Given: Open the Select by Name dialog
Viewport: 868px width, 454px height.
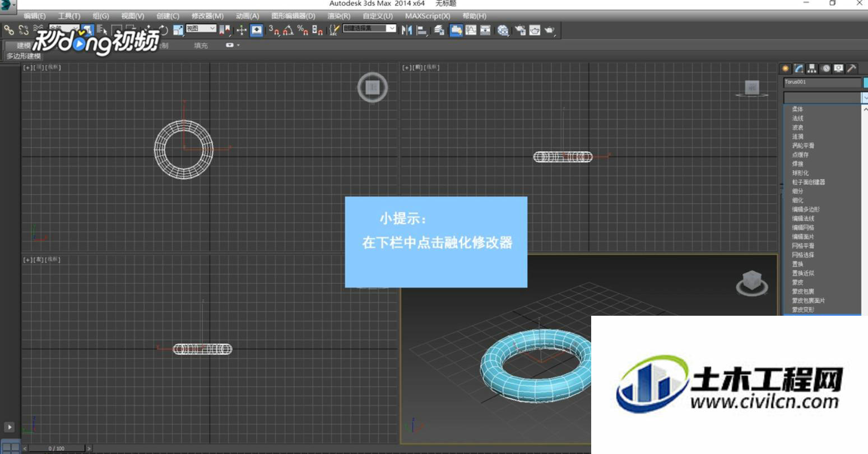Looking at the screenshot, I should pyautogui.click(x=102, y=30).
